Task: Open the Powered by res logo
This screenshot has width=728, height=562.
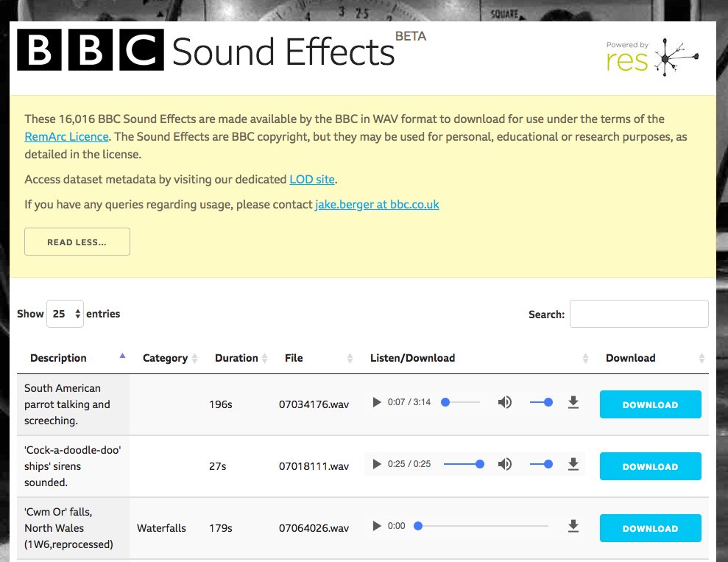Action: click(x=652, y=57)
